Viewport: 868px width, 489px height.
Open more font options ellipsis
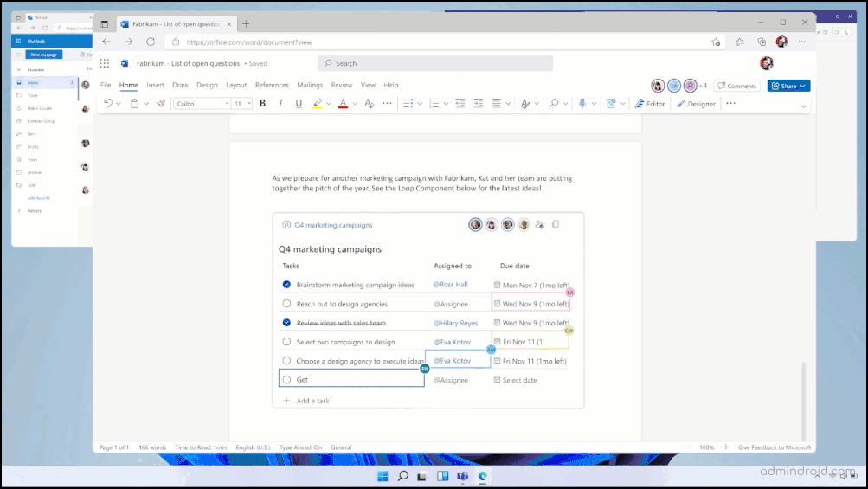(387, 103)
